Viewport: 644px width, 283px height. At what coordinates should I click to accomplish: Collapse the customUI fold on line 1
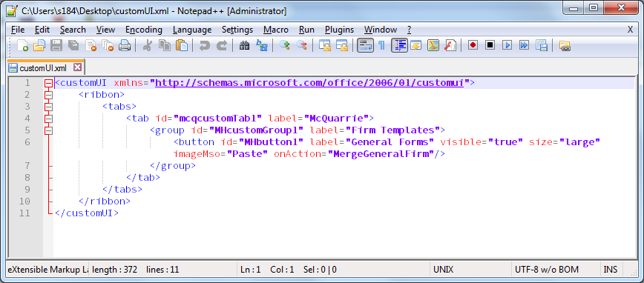click(48, 83)
